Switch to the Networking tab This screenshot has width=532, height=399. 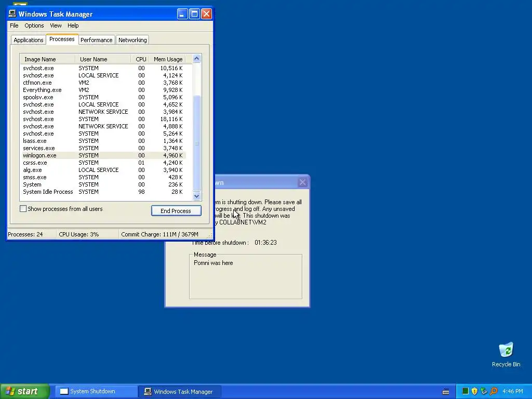tap(132, 40)
